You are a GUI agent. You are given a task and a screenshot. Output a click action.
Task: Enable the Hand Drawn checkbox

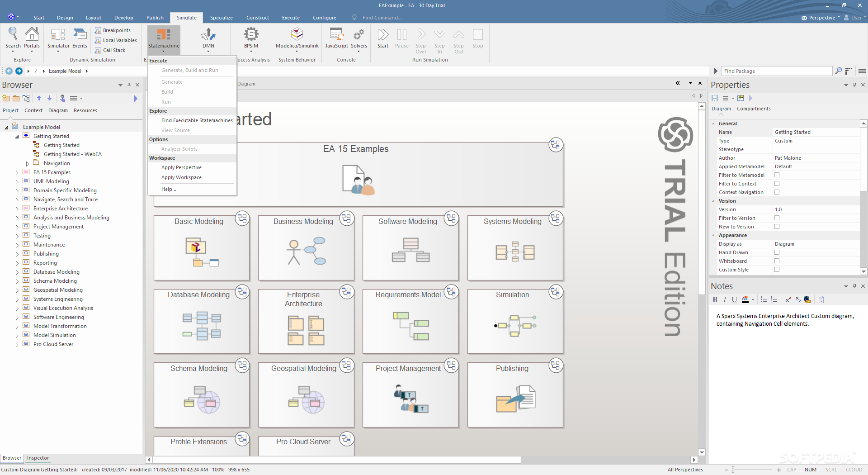777,252
